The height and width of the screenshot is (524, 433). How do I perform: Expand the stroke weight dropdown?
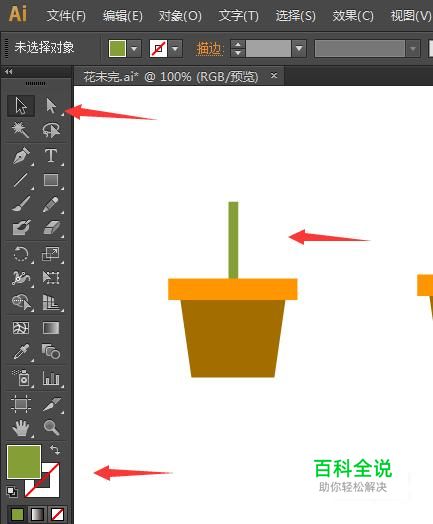[299, 49]
